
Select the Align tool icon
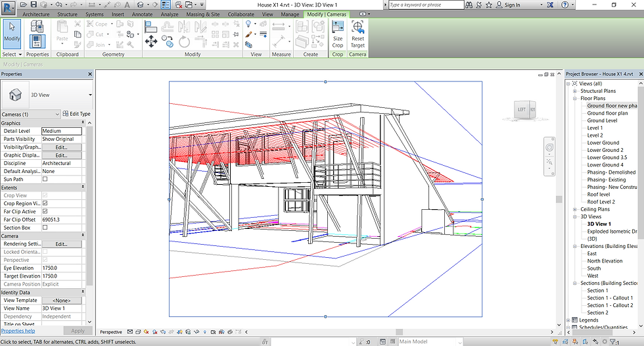click(x=150, y=27)
